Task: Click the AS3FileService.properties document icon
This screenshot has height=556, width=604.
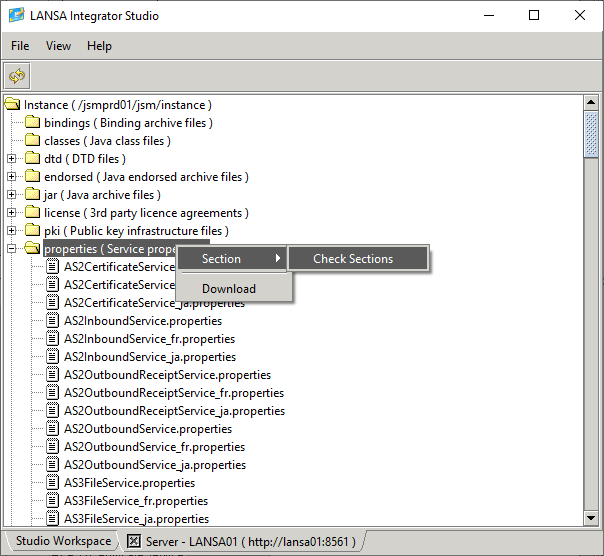Action: click(x=52, y=483)
